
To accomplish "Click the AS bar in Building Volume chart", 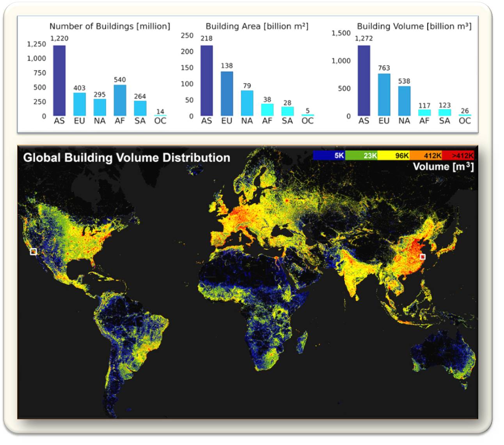I will (x=364, y=80).
